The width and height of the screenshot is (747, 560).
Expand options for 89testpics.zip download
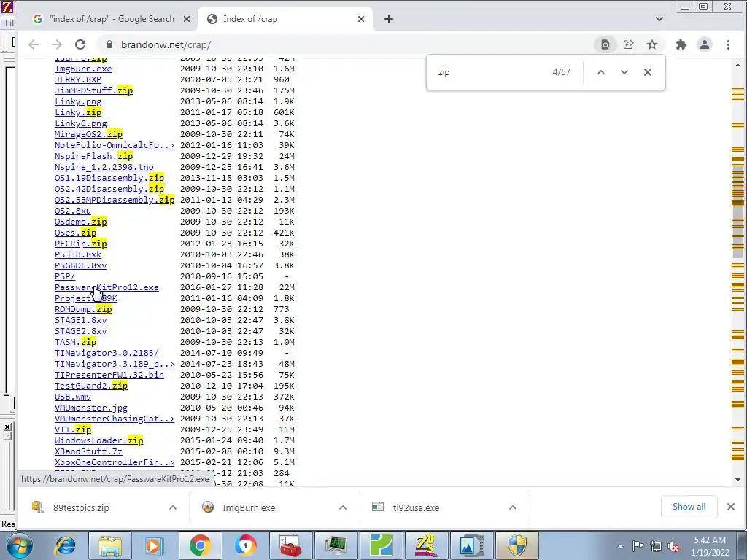tap(173, 507)
